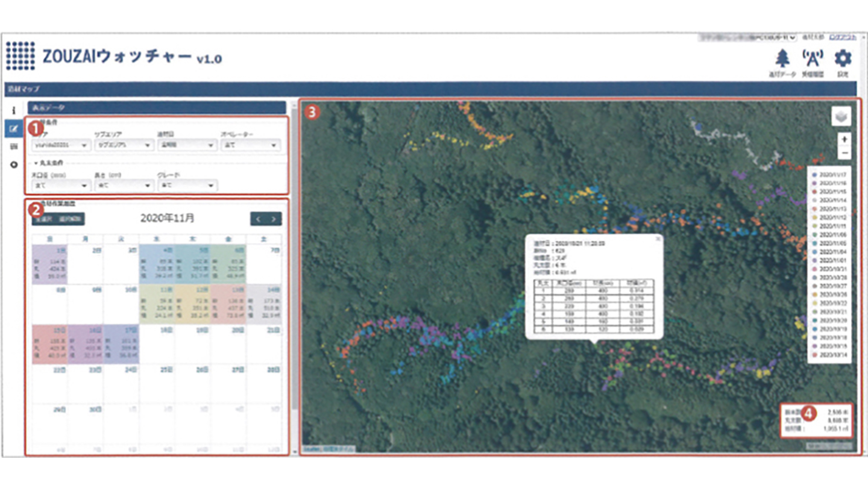The image size is (868, 488).
Task: Open the グレード dropdown
Action: pos(186,186)
